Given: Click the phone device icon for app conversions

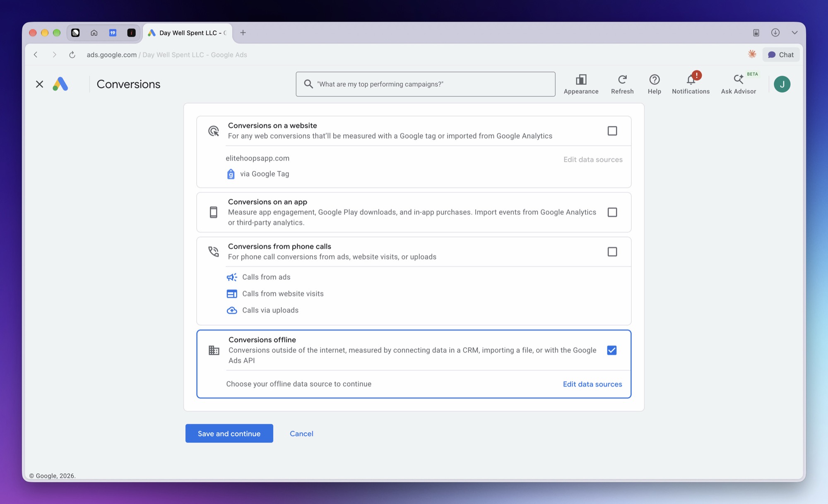Looking at the screenshot, I should pos(213,212).
